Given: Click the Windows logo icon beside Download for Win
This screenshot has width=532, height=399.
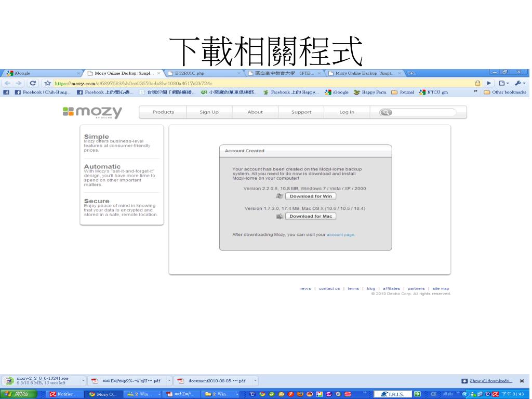Looking at the screenshot, I should [280, 196].
